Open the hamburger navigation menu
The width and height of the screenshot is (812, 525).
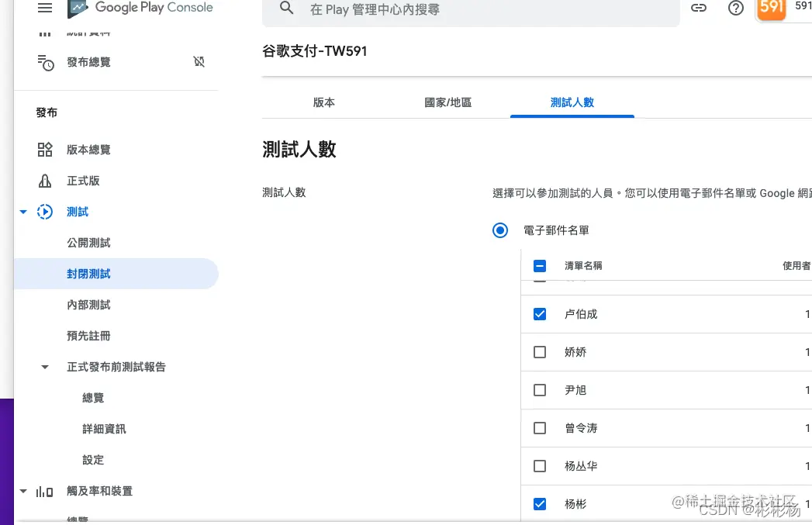tap(45, 8)
